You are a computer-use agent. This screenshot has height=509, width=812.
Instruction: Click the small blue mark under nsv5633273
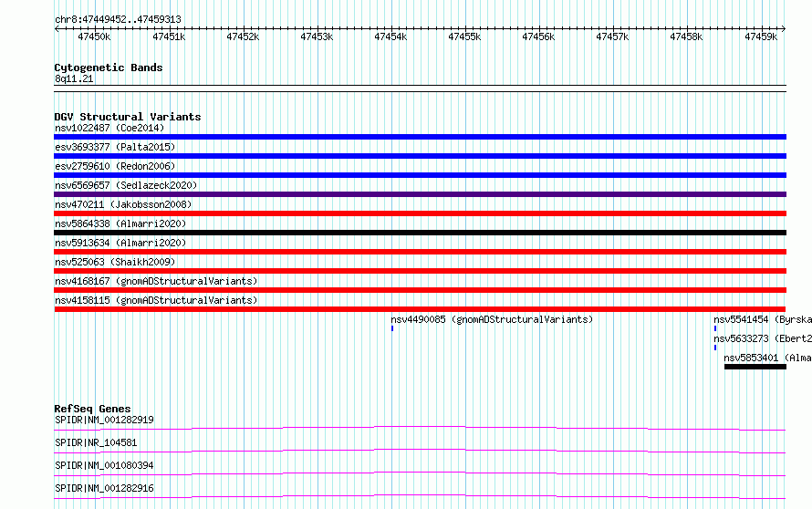715,348
